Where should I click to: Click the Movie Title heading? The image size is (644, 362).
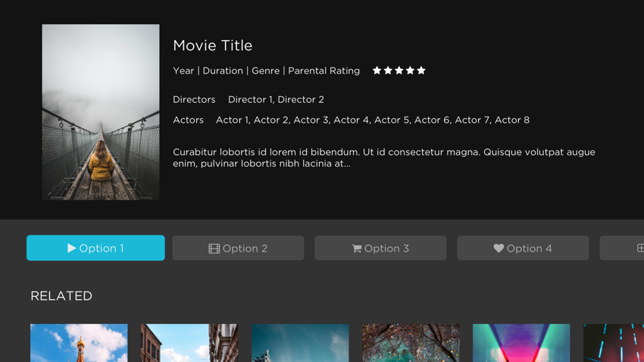[x=212, y=45]
